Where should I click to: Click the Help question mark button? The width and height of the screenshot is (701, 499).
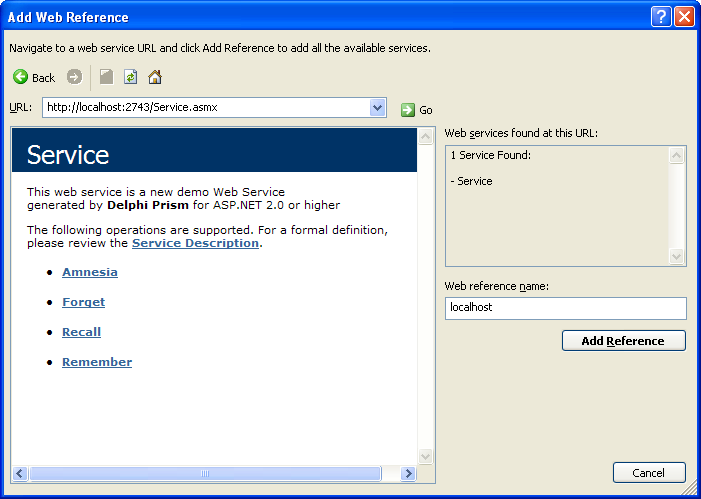click(661, 17)
